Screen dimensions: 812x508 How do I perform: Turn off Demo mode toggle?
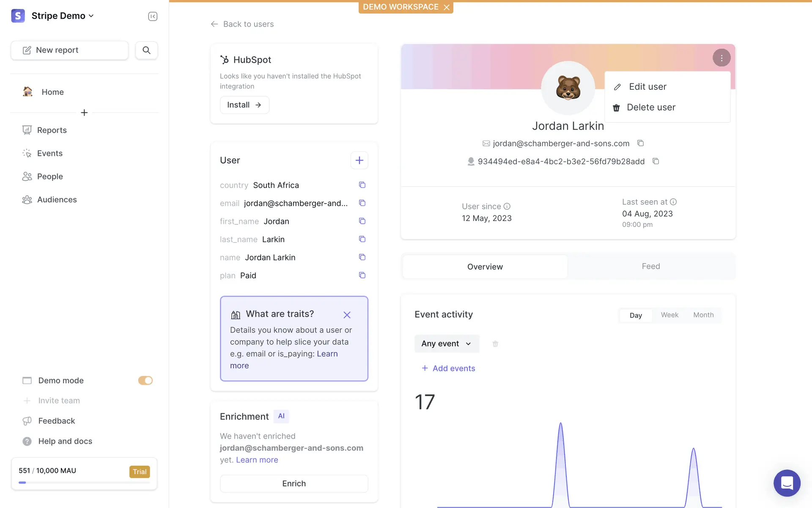[x=145, y=381]
